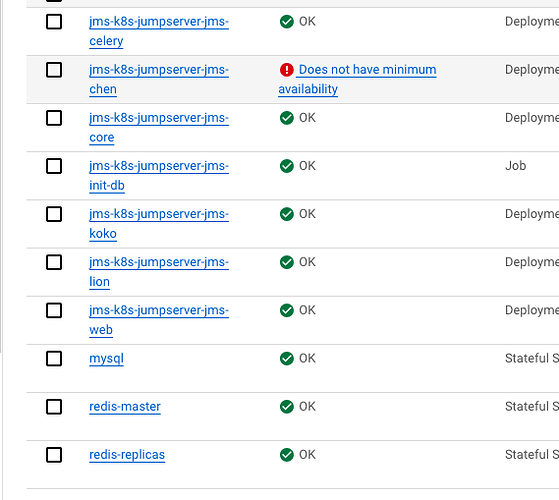Viewport: 559px width, 500px height.
Task: Open the jms-k8s-jumpserver-jms-koko deployment link
Action: 159,224
